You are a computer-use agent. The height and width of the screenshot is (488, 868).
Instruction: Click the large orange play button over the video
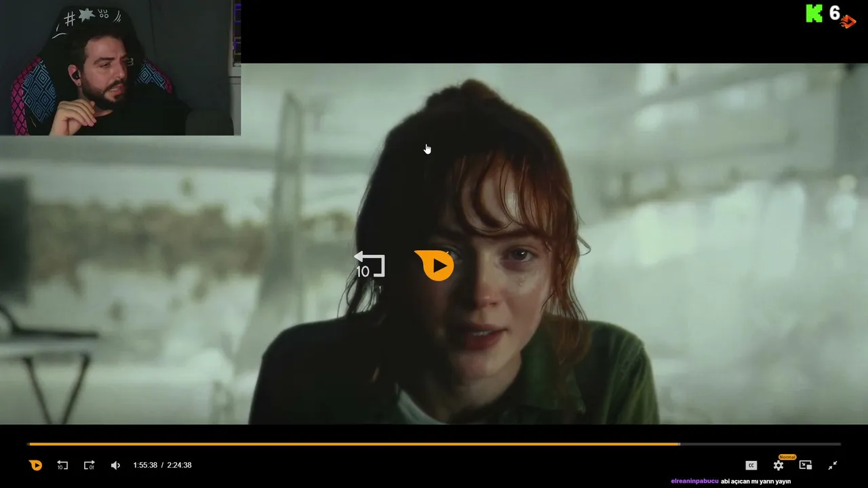tap(435, 265)
